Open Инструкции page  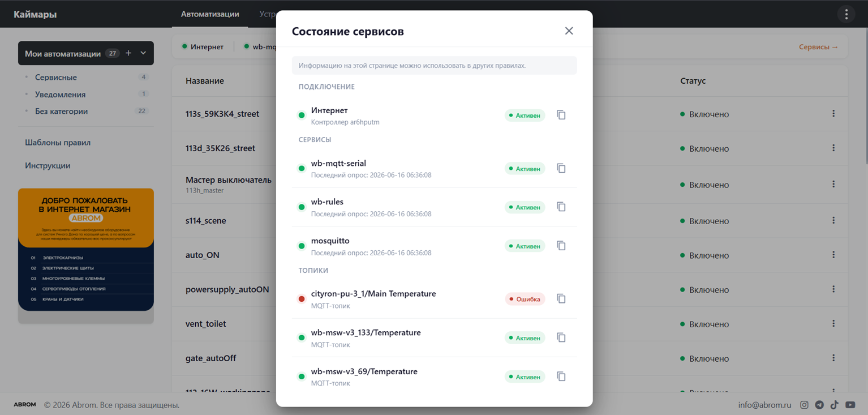coord(48,166)
